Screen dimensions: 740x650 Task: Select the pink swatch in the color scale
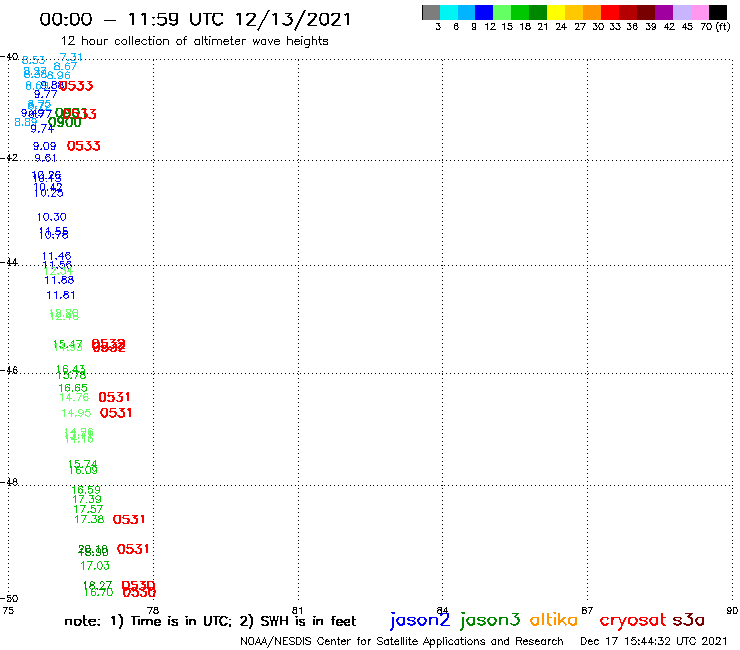tap(699, 13)
